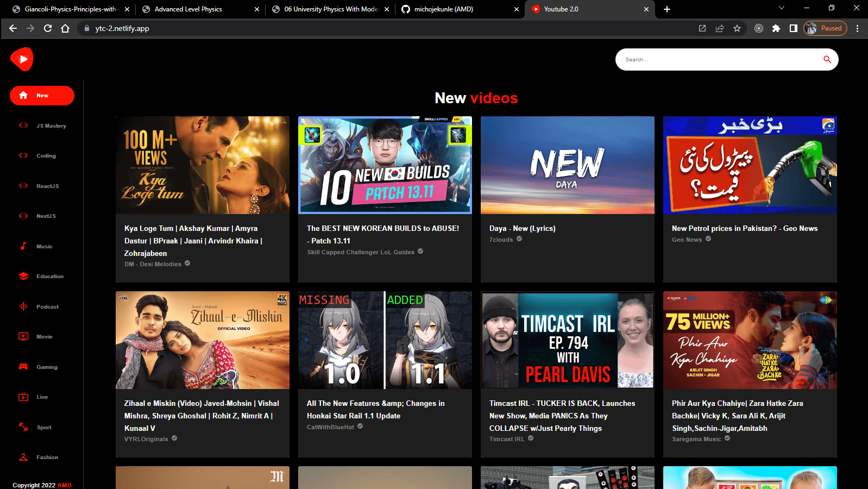Click the Fashion hanger icon
Screen dimensions: 868x489
[x=23, y=457]
